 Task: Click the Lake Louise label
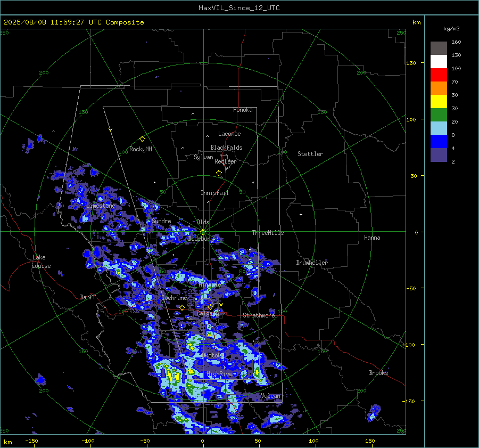click(41, 262)
